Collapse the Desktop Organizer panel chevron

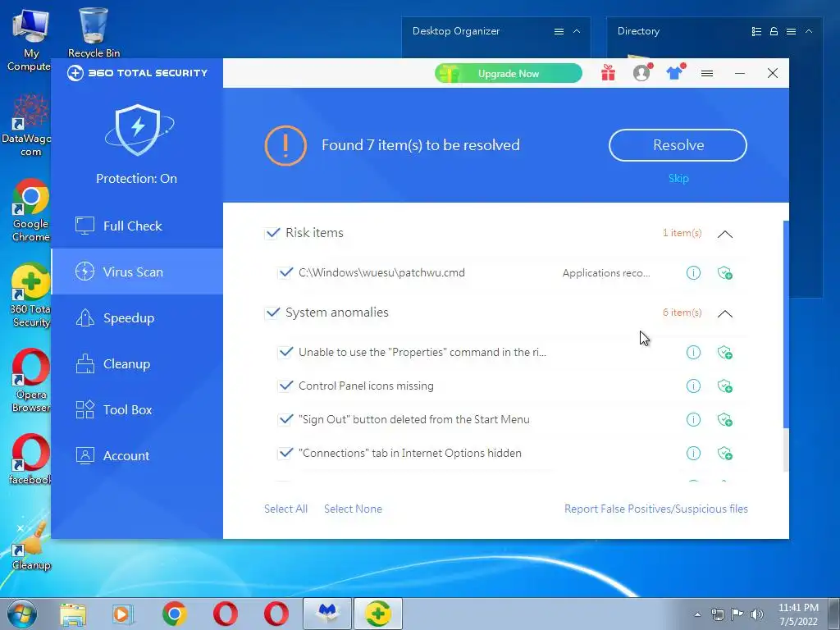point(577,31)
